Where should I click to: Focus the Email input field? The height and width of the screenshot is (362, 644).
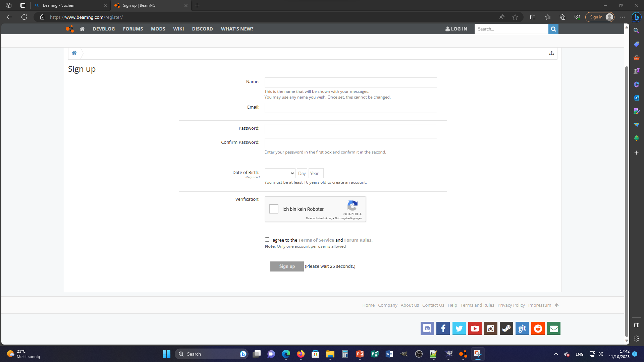[351, 108]
